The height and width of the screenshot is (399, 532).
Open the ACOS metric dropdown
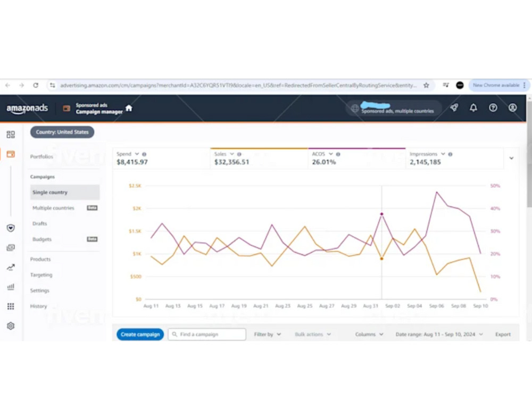(331, 154)
